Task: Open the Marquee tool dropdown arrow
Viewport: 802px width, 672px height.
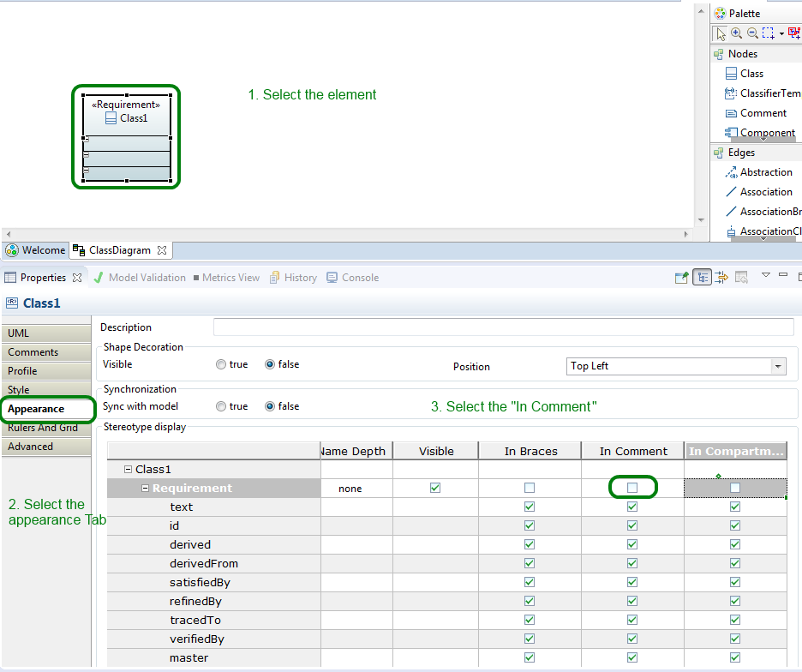Action: click(781, 33)
